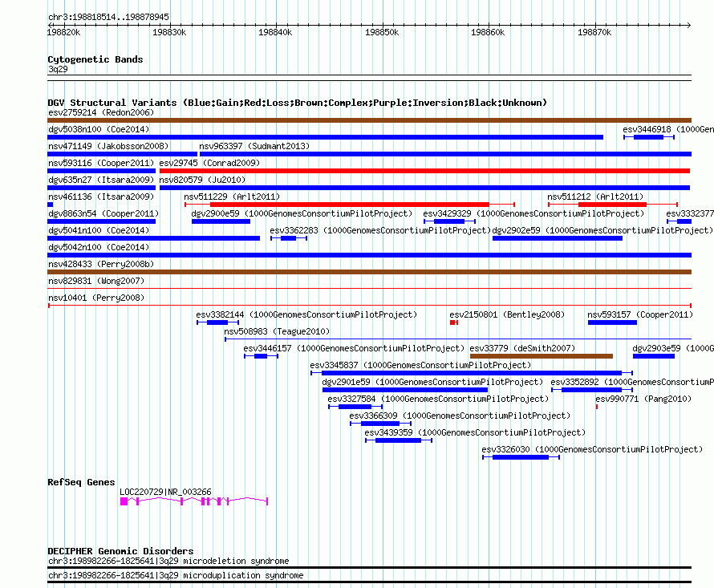The image size is (714, 588).
Task: Click the Cytogenetic Bands track title
Action: pyautogui.click(x=95, y=59)
